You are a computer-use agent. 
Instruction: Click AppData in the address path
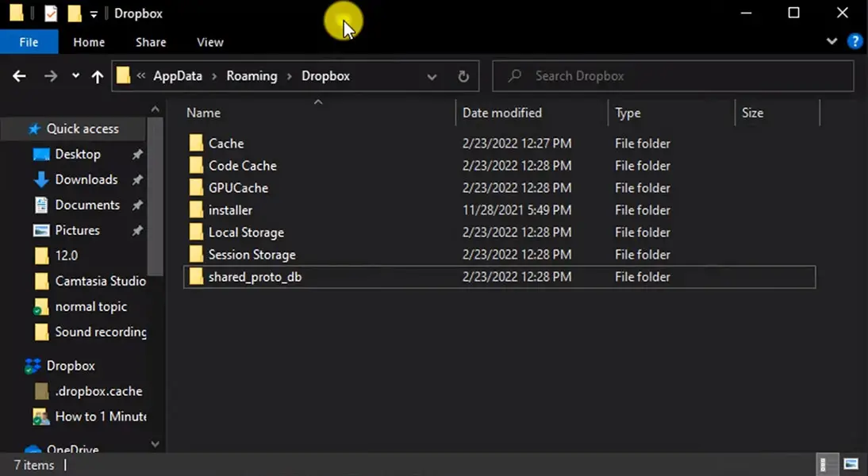[x=178, y=76]
